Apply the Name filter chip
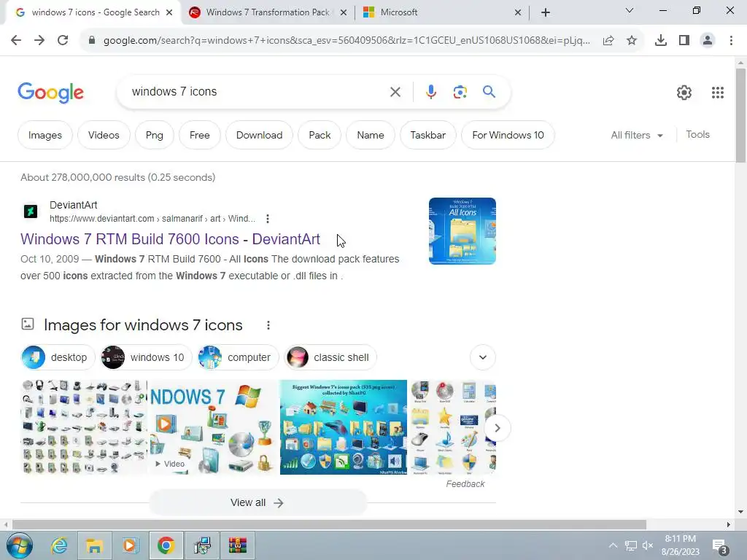 tap(371, 135)
